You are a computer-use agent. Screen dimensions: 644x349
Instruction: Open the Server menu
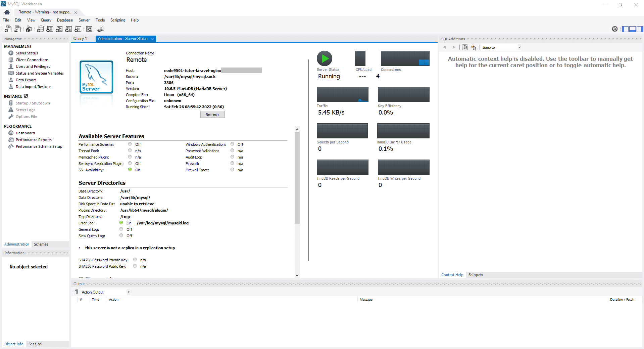click(84, 20)
